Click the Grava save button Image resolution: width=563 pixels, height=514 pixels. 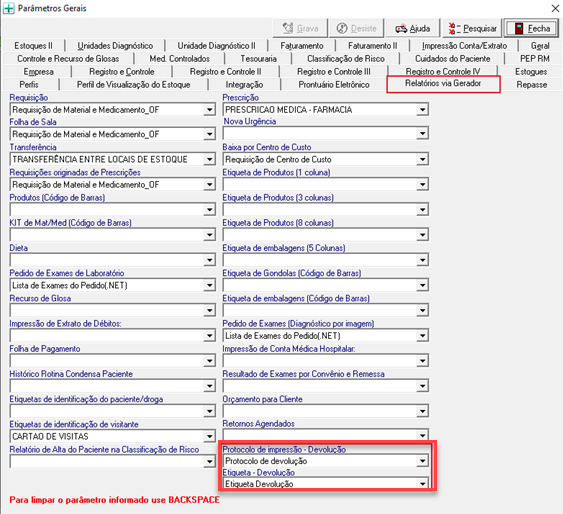(x=301, y=28)
